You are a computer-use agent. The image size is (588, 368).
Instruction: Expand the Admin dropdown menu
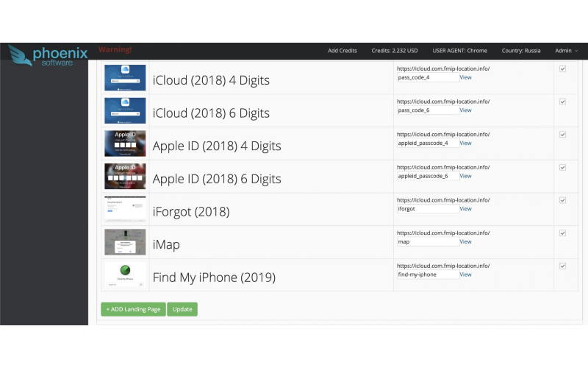coord(566,51)
